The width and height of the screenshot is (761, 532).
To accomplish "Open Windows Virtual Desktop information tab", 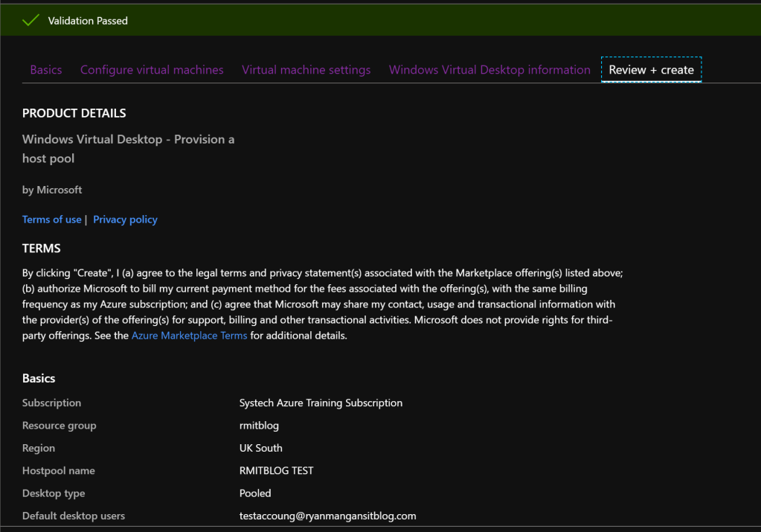I will coord(489,70).
